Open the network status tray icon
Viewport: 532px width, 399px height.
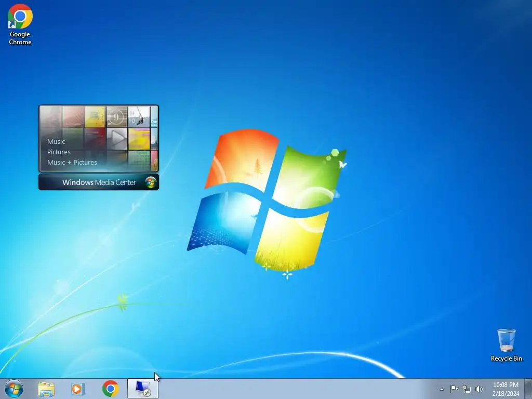click(467, 389)
